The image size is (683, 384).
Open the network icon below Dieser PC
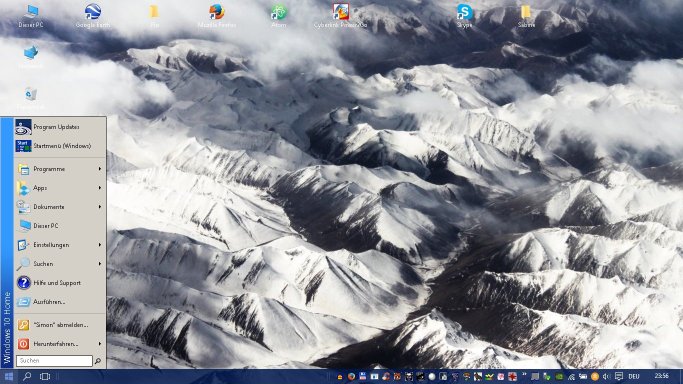31,56
